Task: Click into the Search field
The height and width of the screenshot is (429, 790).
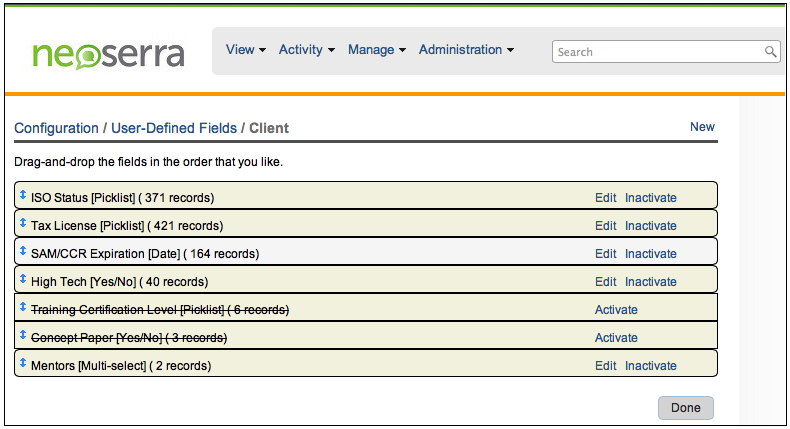Action: pos(658,52)
